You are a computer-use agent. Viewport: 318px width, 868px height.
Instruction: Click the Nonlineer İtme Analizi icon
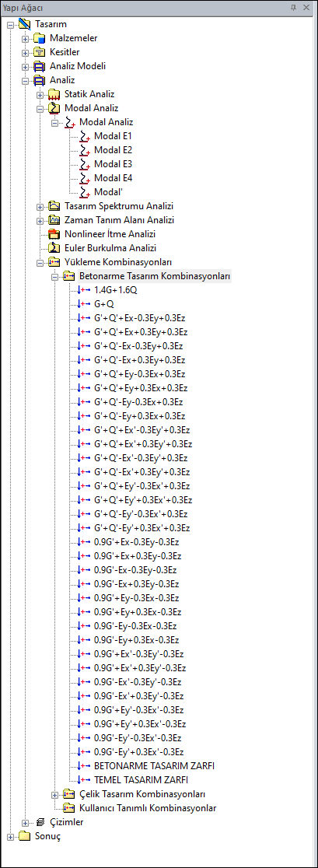pos(54,234)
